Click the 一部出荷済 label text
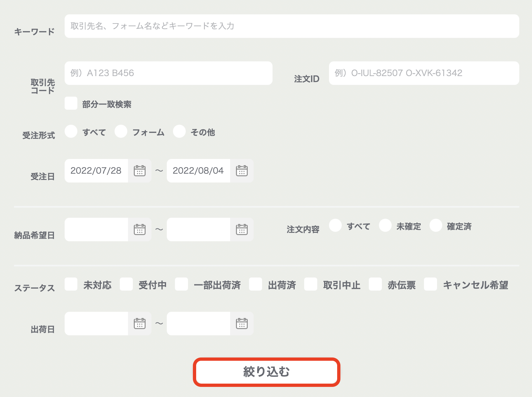The image size is (532, 397). [x=217, y=285]
